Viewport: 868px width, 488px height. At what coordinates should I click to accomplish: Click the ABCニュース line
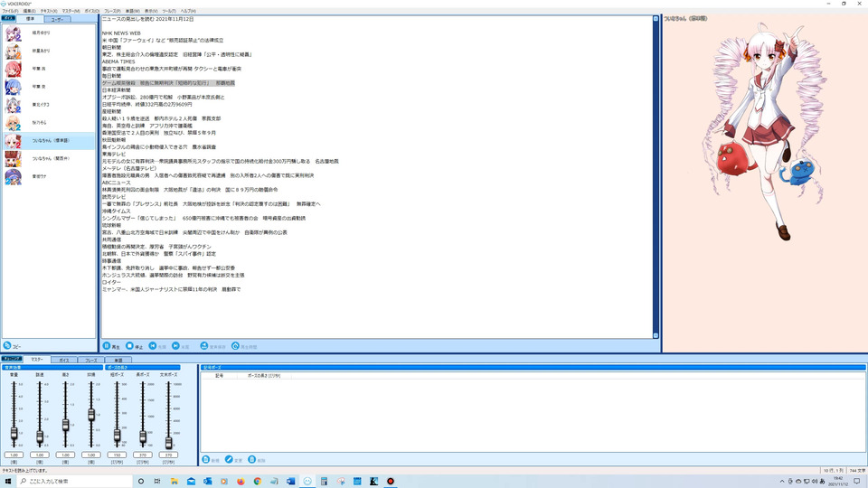[117, 183]
